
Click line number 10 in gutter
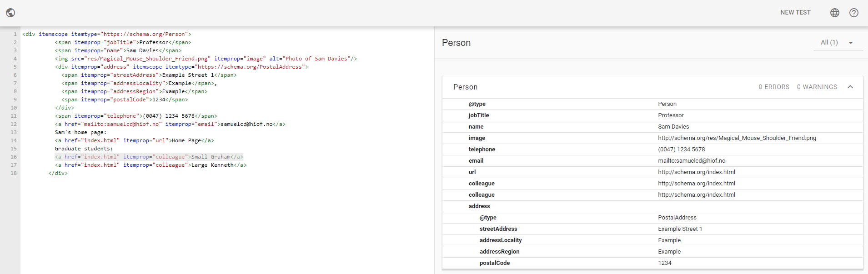tap(14, 108)
